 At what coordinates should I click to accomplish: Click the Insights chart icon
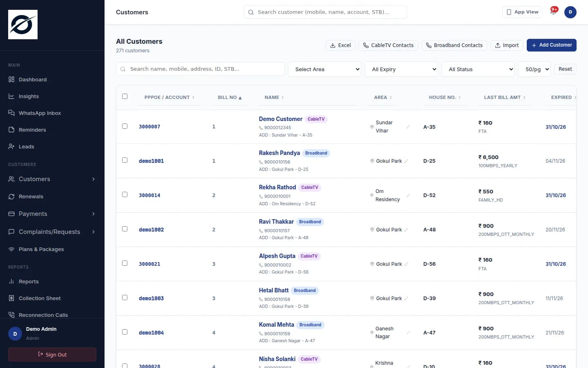pos(11,96)
